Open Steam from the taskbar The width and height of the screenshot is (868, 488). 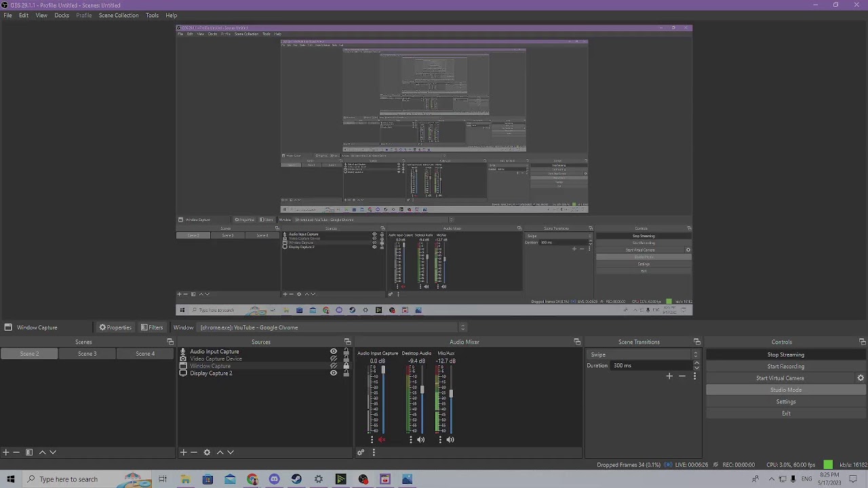tap(296, 479)
